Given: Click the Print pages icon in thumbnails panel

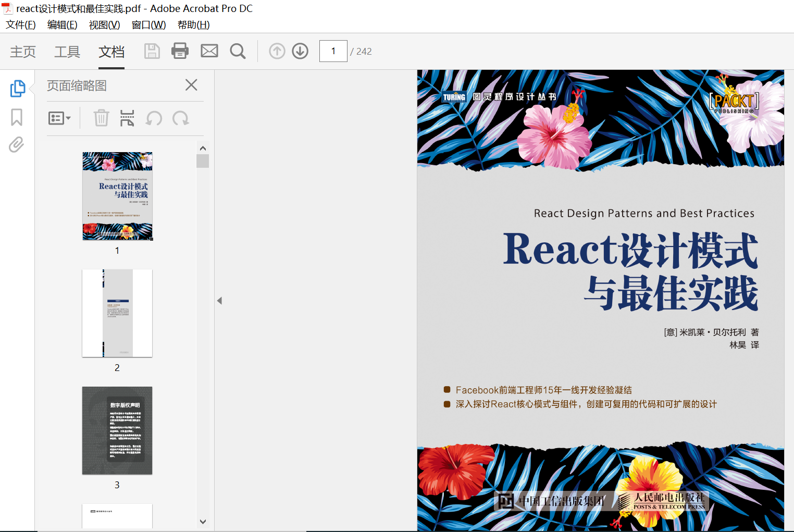Looking at the screenshot, I should pyautogui.click(x=127, y=118).
